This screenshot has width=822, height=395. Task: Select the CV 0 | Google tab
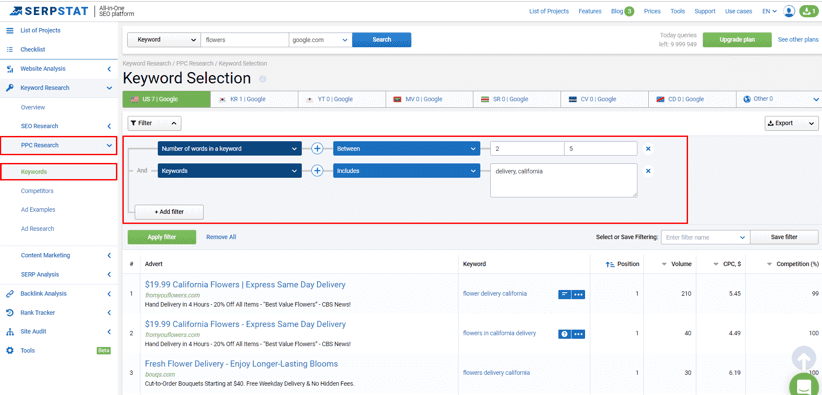coord(604,99)
